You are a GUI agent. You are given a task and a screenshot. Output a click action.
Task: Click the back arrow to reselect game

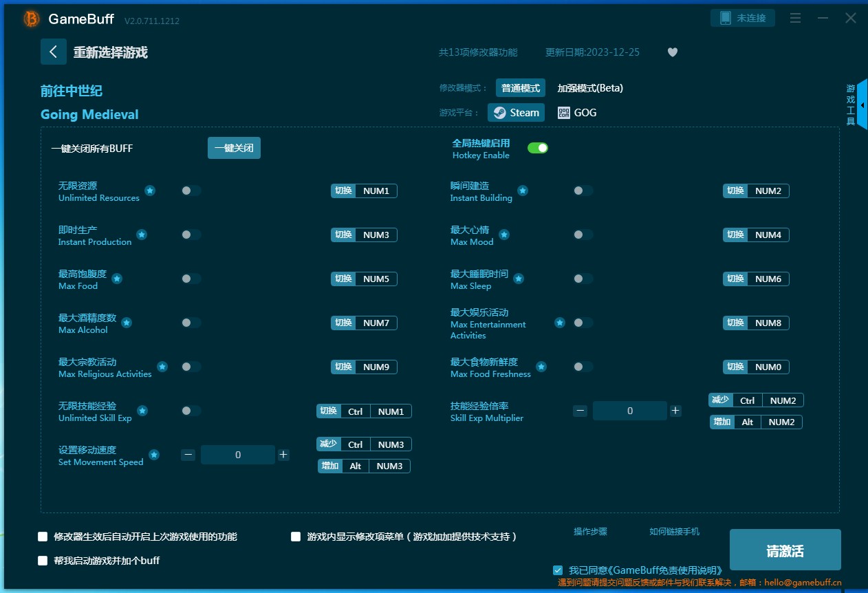53,52
